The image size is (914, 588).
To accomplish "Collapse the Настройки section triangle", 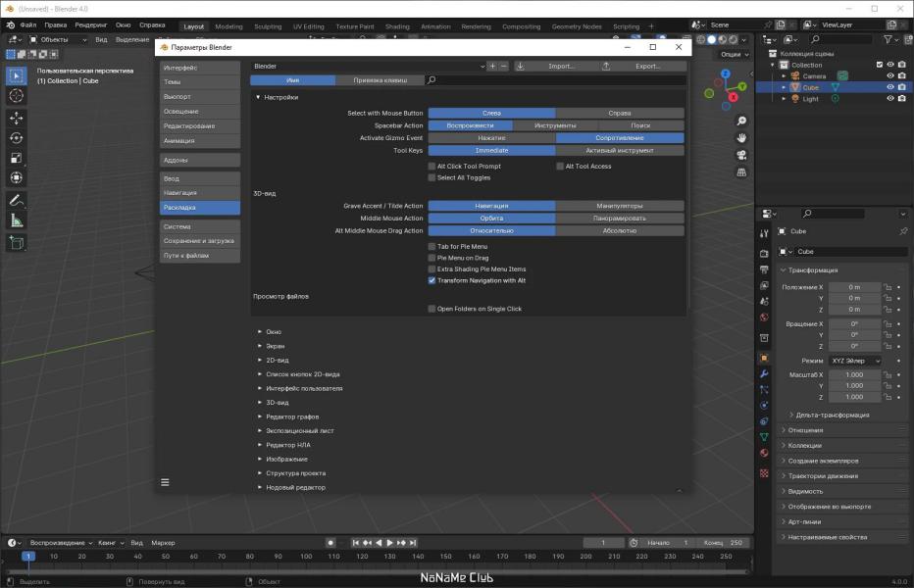I will (258, 97).
